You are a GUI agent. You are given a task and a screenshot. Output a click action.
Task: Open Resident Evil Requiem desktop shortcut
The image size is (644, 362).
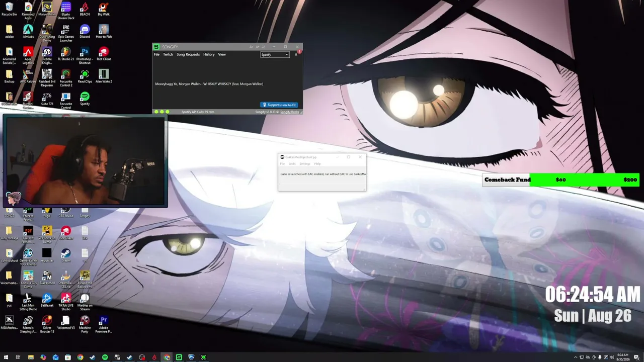[47, 78]
